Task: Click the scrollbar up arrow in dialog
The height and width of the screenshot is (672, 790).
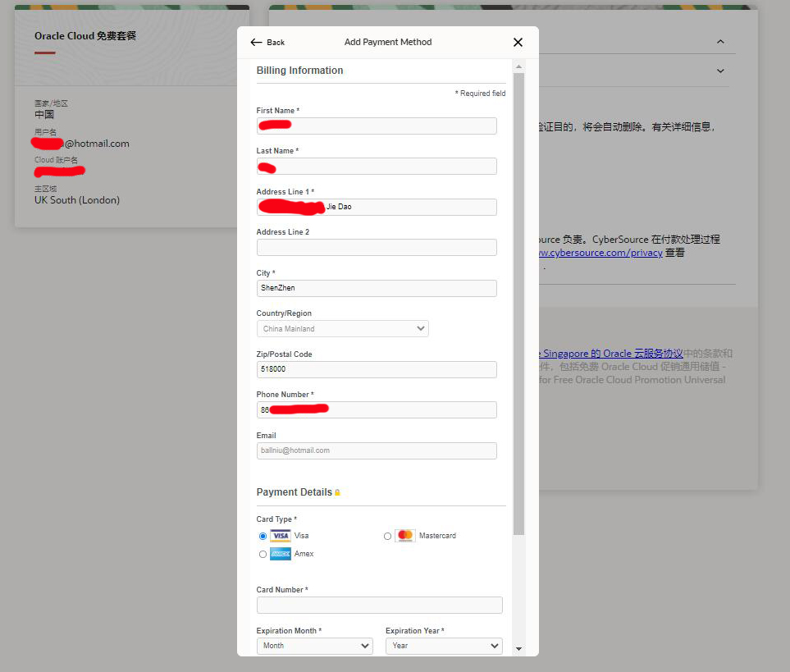Action: (x=519, y=66)
